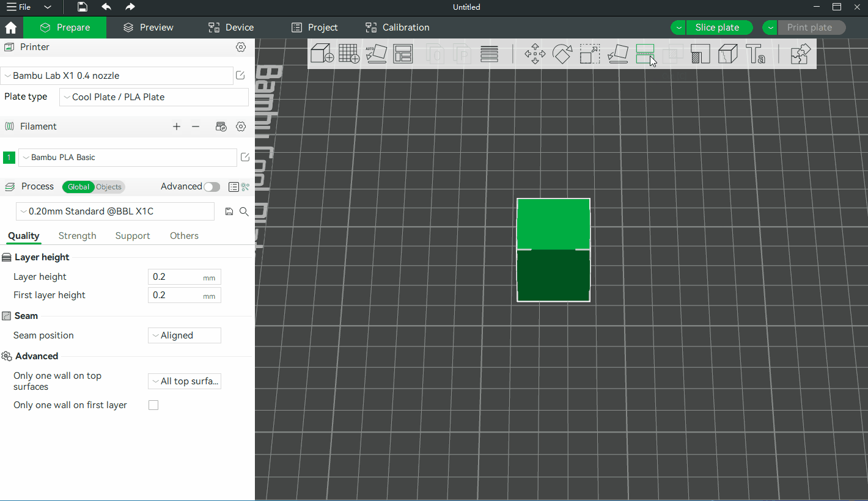Open the Text shape tool
Screen dimensions: 868x501
(756, 54)
